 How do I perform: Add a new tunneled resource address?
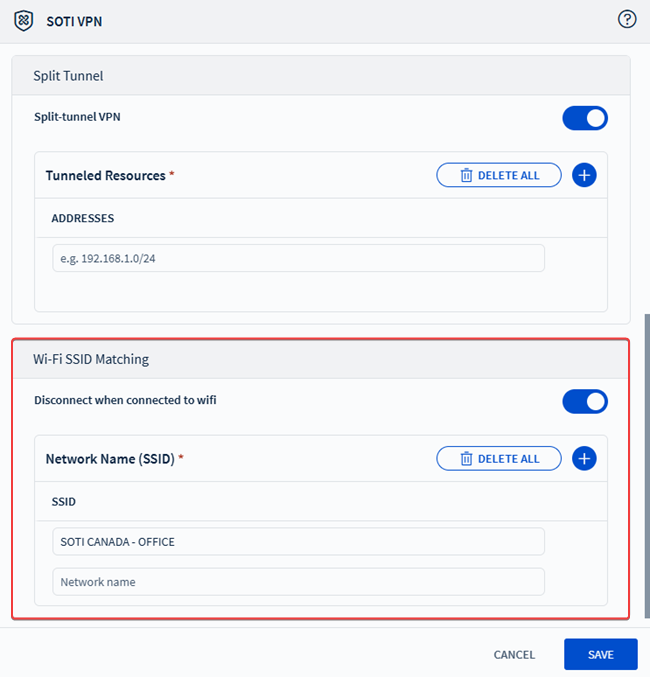(584, 175)
